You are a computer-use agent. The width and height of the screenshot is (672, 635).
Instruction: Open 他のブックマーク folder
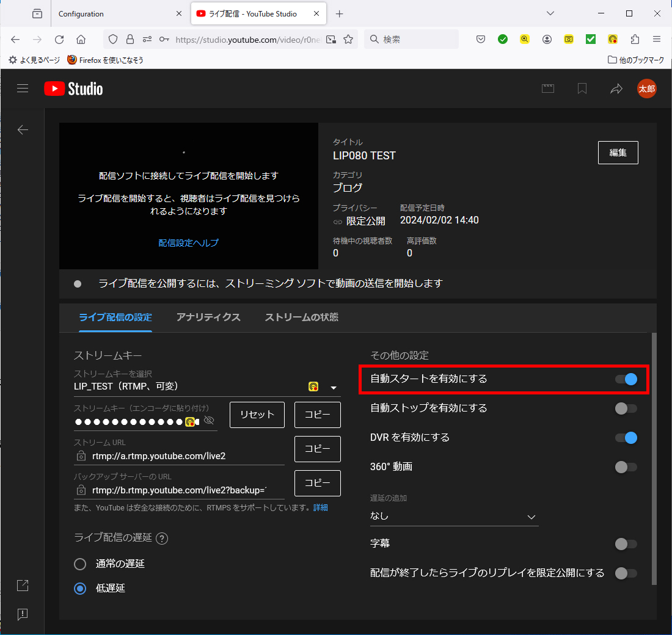pos(636,60)
